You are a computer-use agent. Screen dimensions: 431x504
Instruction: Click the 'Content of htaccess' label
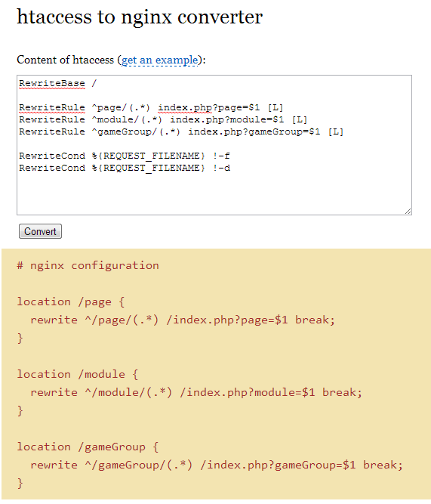coord(65,60)
